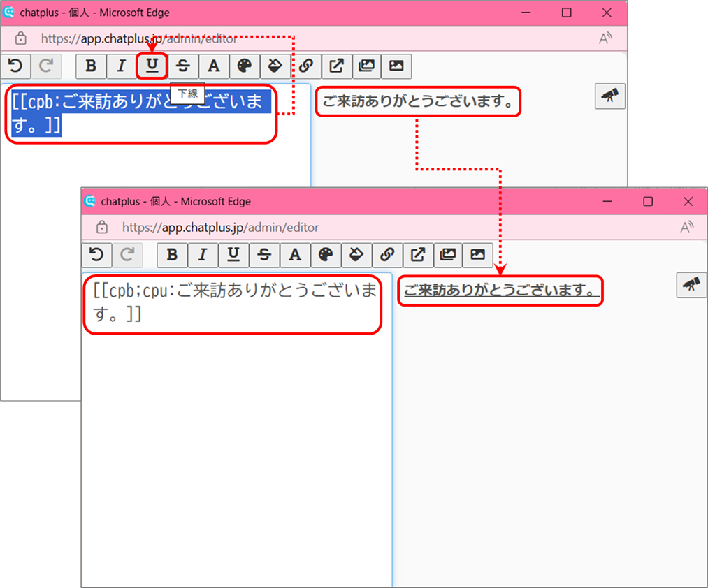Image resolution: width=708 pixels, height=588 pixels.
Task: Insert image icon in back window toolbar
Action: click(x=396, y=66)
